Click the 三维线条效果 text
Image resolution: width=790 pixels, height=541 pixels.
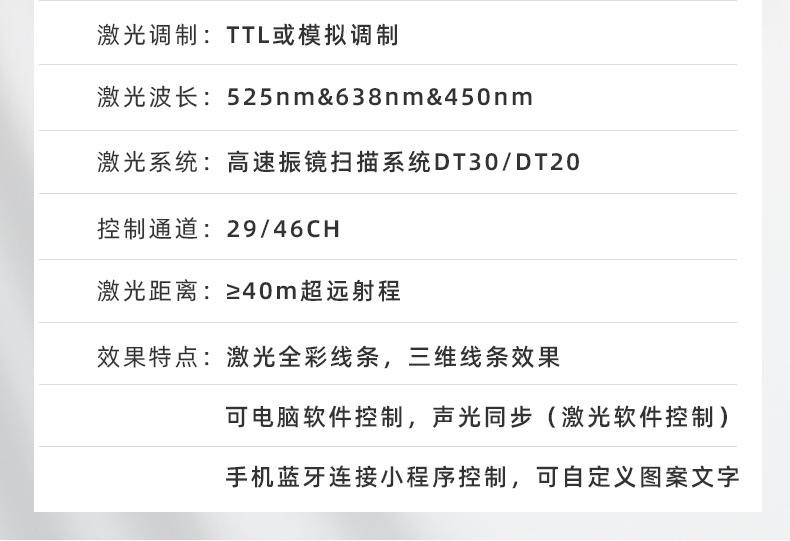[484, 357]
